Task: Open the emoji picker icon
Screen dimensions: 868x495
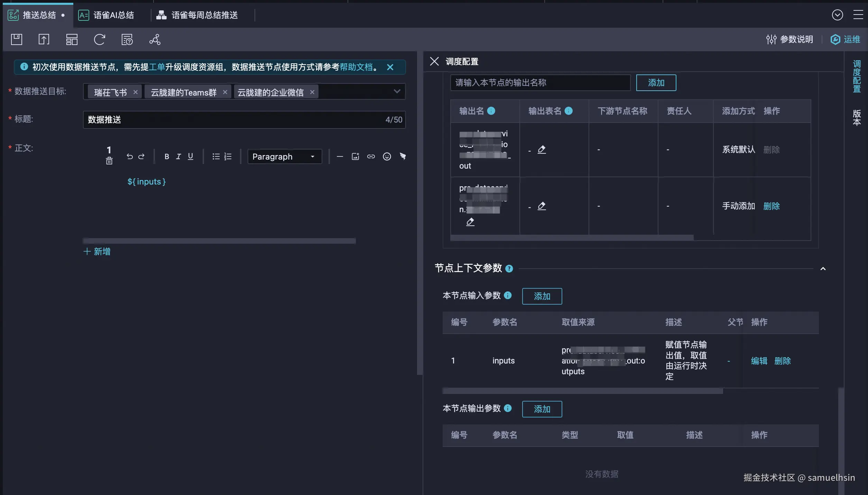Action: click(387, 156)
